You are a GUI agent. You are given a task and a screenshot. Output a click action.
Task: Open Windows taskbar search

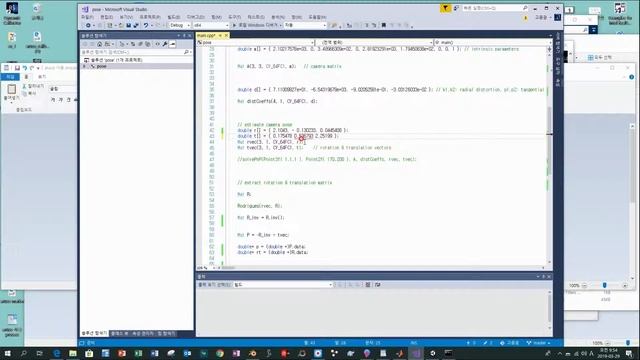click(x=24, y=353)
